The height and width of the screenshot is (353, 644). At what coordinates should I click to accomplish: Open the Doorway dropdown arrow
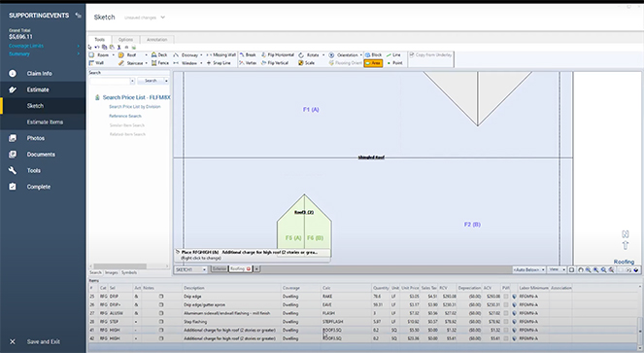click(201, 54)
